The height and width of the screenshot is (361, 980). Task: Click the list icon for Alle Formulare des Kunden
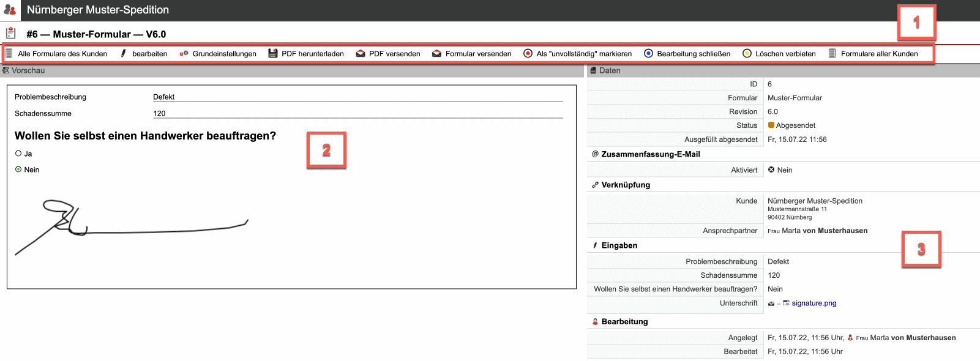coord(9,54)
